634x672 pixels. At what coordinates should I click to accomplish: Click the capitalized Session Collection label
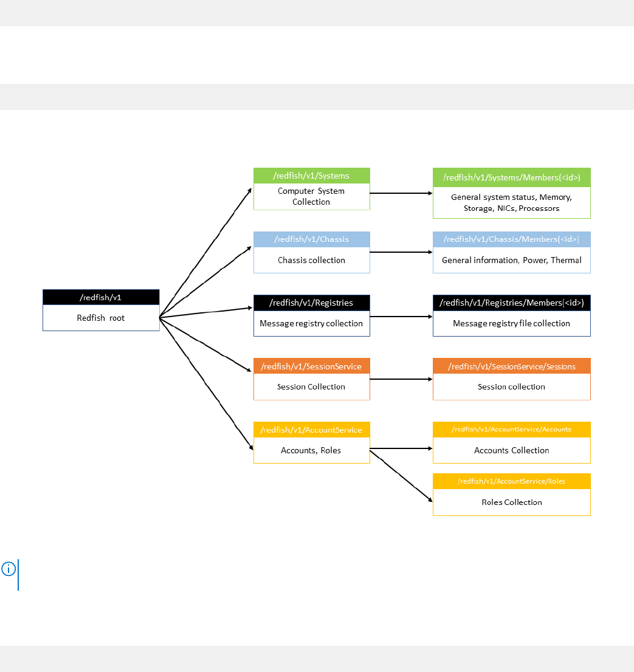(311, 386)
